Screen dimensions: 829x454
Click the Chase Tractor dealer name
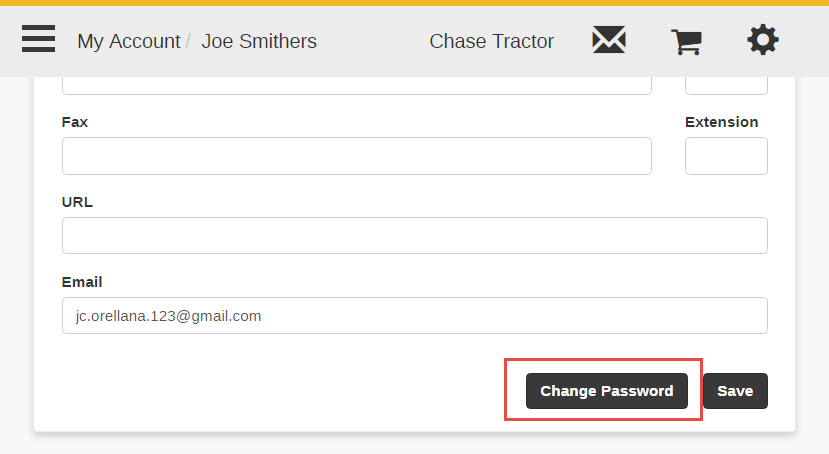click(x=491, y=41)
